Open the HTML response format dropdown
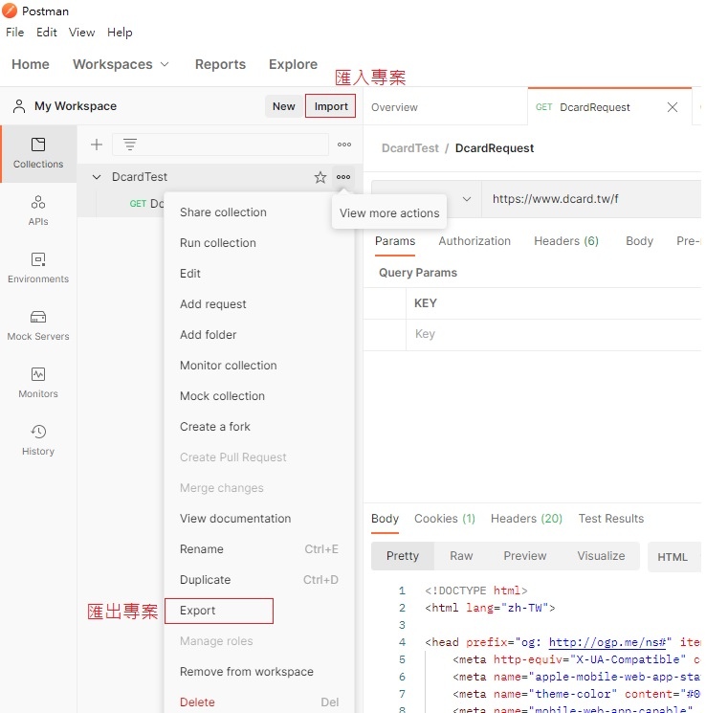The width and height of the screenshot is (728, 713). click(674, 556)
